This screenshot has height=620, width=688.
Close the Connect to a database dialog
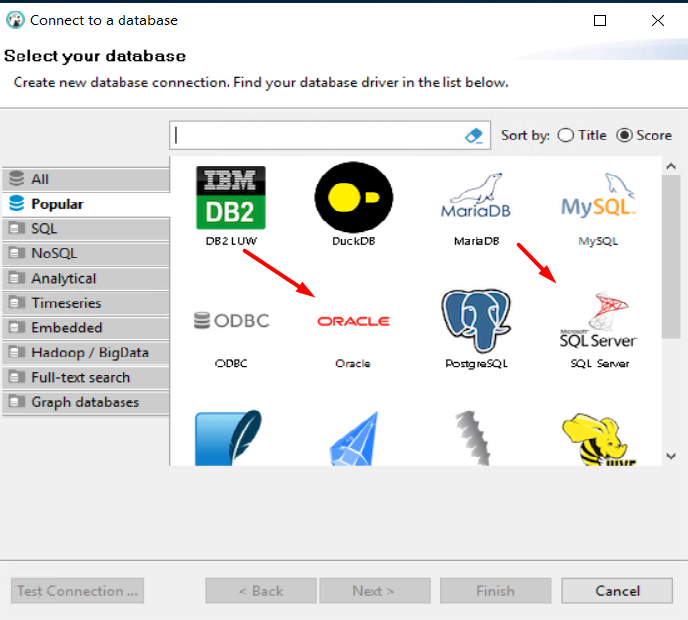click(x=658, y=21)
